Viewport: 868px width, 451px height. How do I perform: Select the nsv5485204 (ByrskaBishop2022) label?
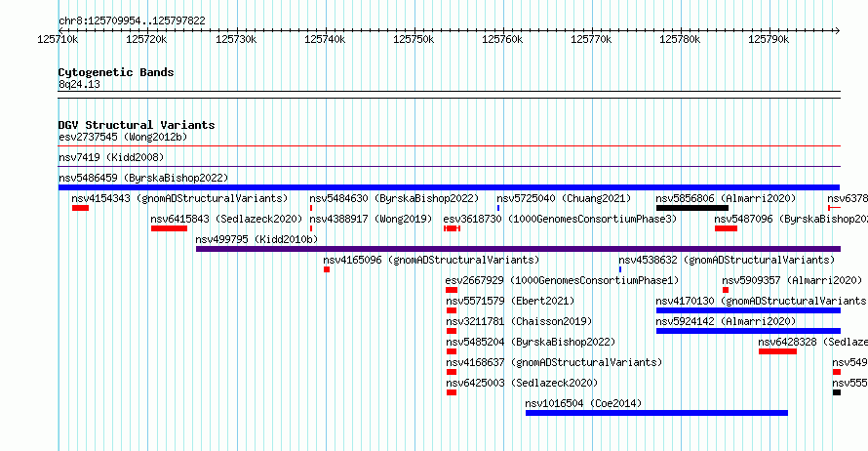(x=531, y=342)
